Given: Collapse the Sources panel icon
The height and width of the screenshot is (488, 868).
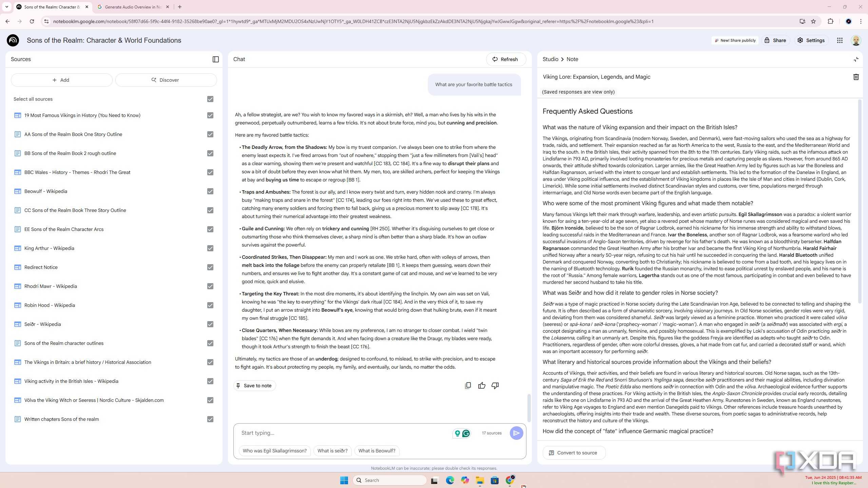Looking at the screenshot, I should tap(215, 59).
